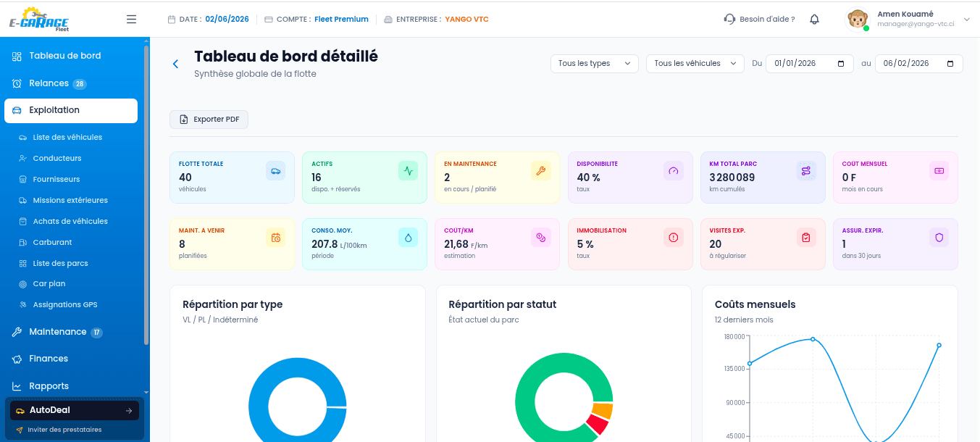The height and width of the screenshot is (442, 980).
Task: Click the Carburant fuel pump icon
Action: point(23,243)
